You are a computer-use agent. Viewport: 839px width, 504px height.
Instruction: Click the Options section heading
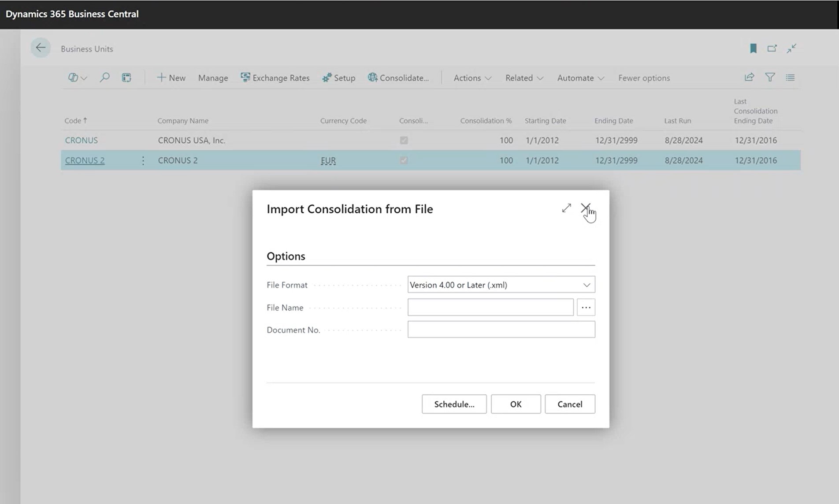(286, 256)
